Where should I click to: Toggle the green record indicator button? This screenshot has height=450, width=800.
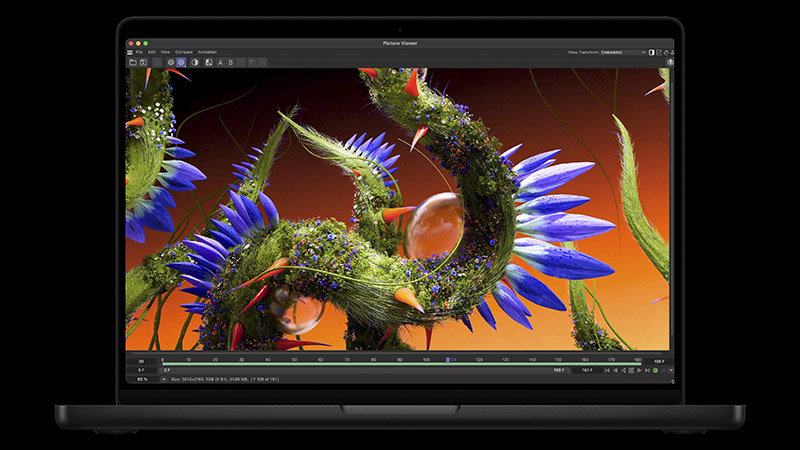[x=655, y=370]
